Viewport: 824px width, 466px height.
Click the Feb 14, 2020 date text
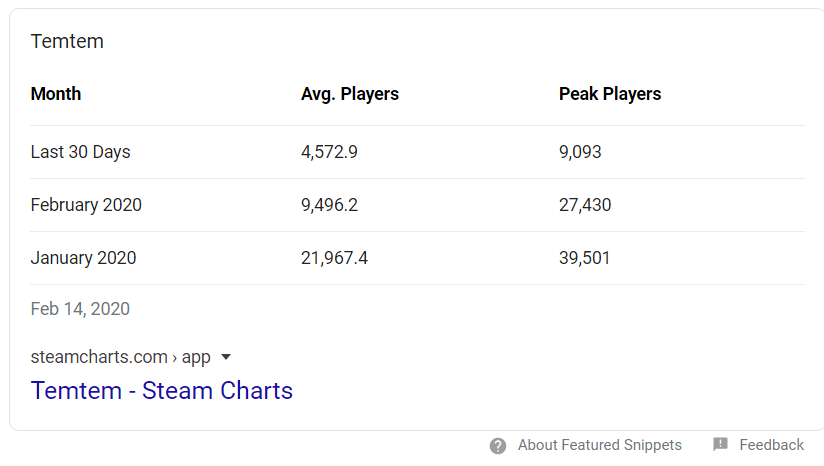(x=80, y=309)
